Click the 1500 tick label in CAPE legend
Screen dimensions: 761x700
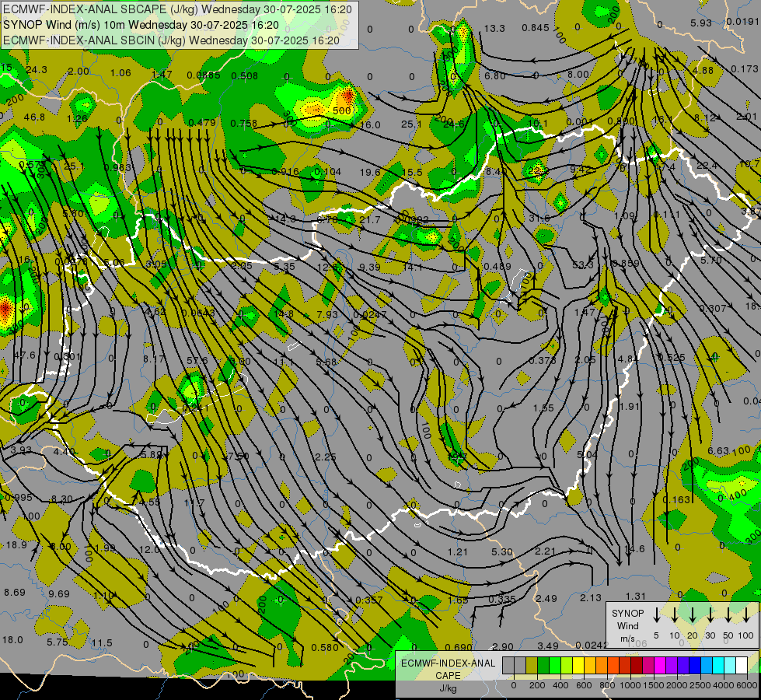pos(654,685)
